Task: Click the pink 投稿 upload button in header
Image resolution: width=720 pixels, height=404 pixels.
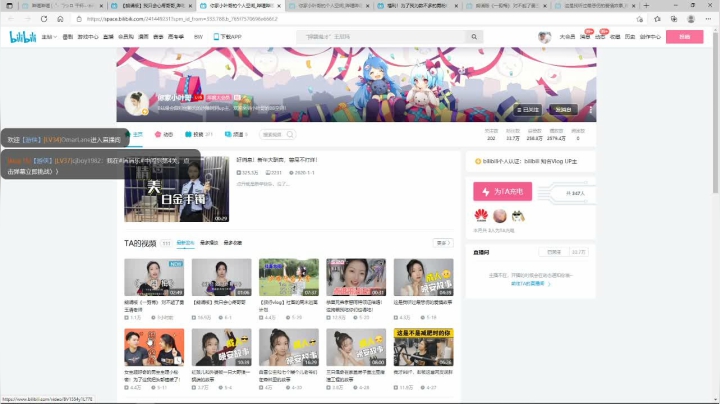Action: click(x=684, y=37)
